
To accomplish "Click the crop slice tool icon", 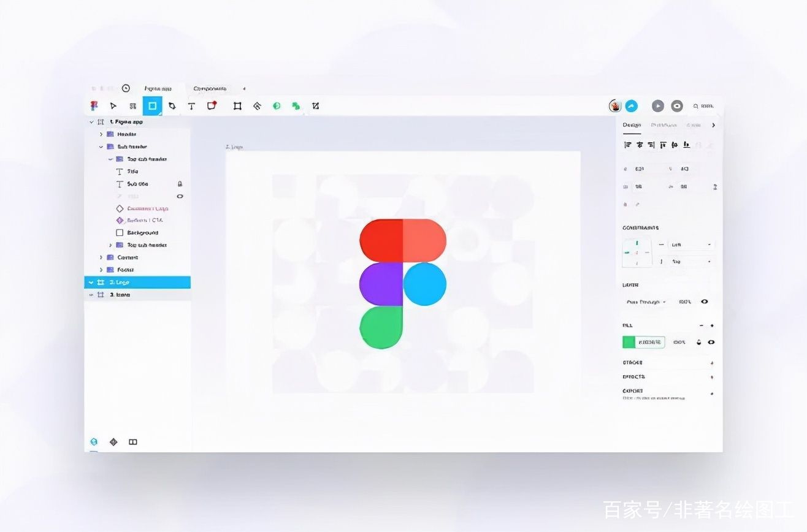I will pyautogui.click(x=316, y=106).
